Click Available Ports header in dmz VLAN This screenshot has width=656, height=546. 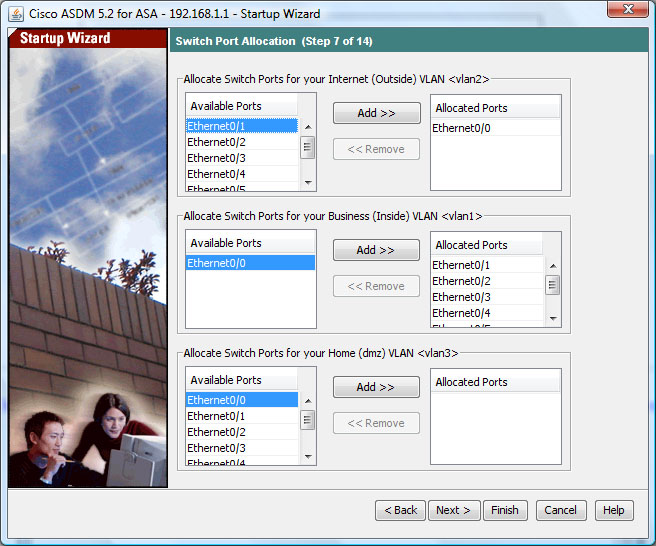242,380
